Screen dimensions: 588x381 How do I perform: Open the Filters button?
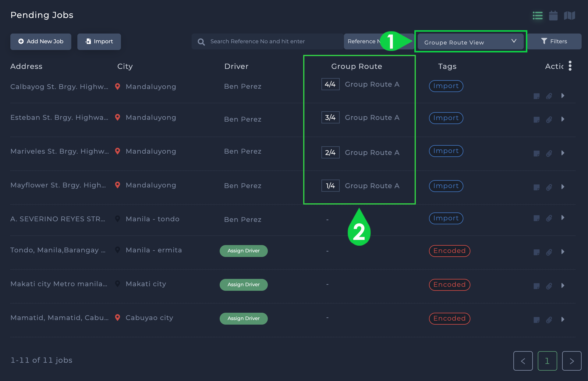554,41
